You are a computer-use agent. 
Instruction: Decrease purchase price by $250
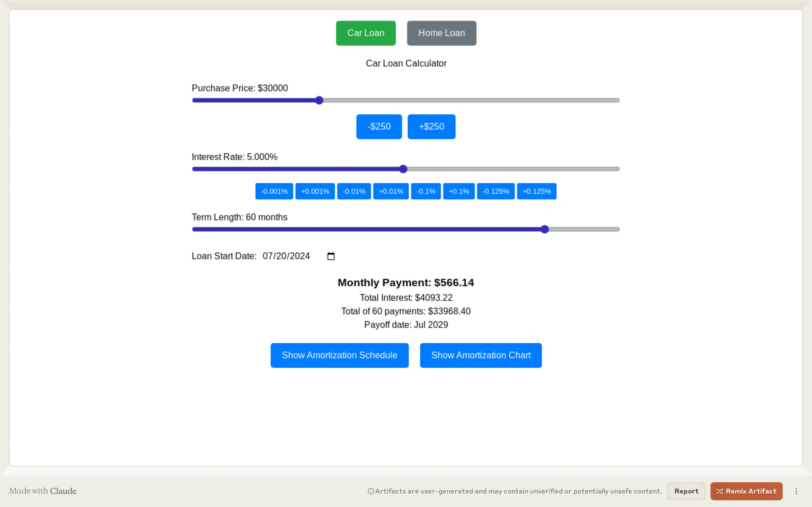[x=378, y=126]
